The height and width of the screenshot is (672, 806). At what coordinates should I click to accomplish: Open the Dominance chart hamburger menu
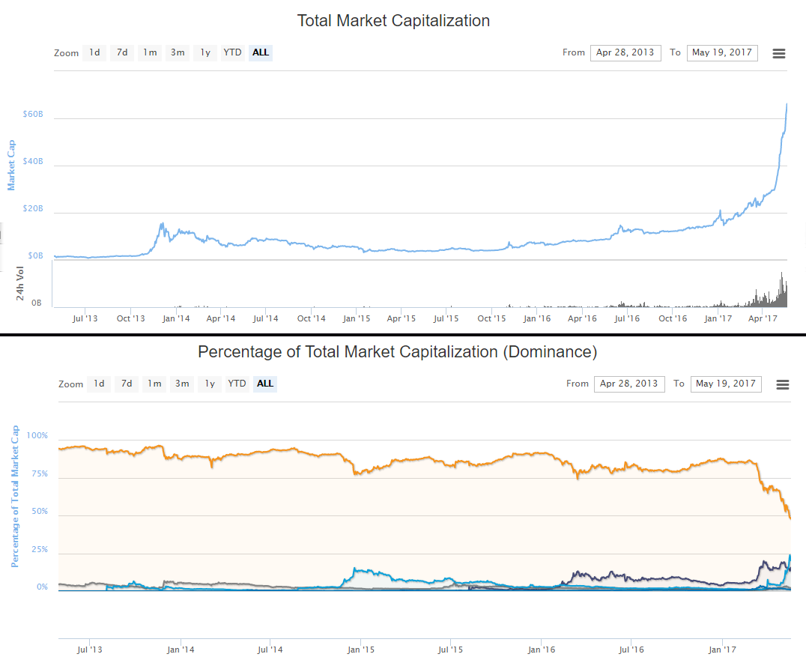pyautogui.click(x=783, y=384)
